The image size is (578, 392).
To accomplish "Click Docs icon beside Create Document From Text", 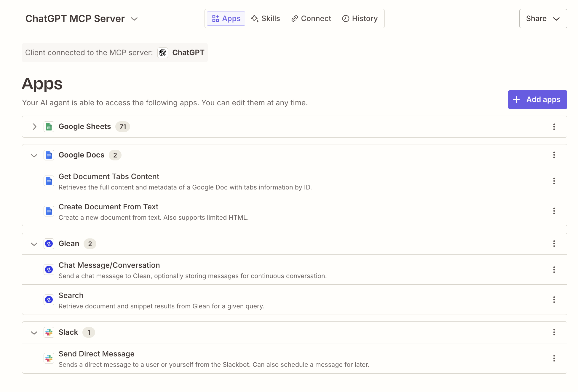I will (x=49, y=211).
